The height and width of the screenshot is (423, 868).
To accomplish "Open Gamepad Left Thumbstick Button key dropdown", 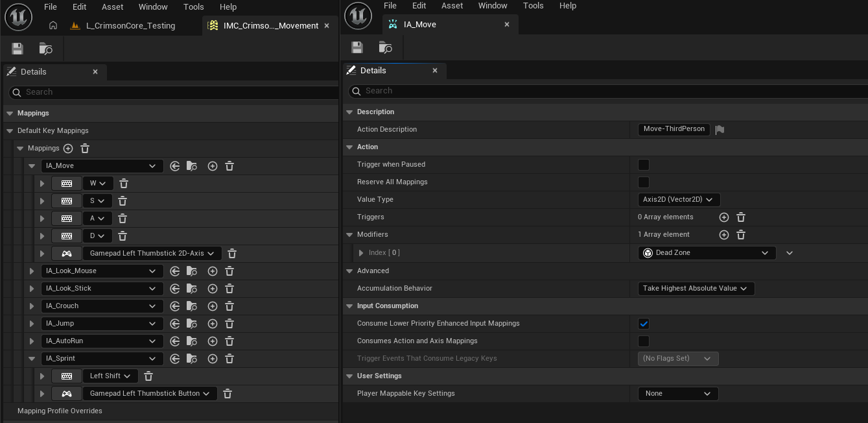I will pos(149,394).
